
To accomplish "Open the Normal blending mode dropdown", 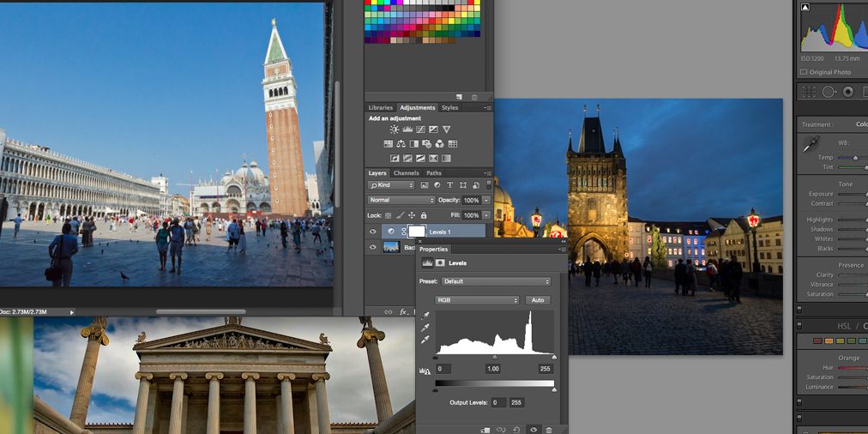I will (401, 200).
